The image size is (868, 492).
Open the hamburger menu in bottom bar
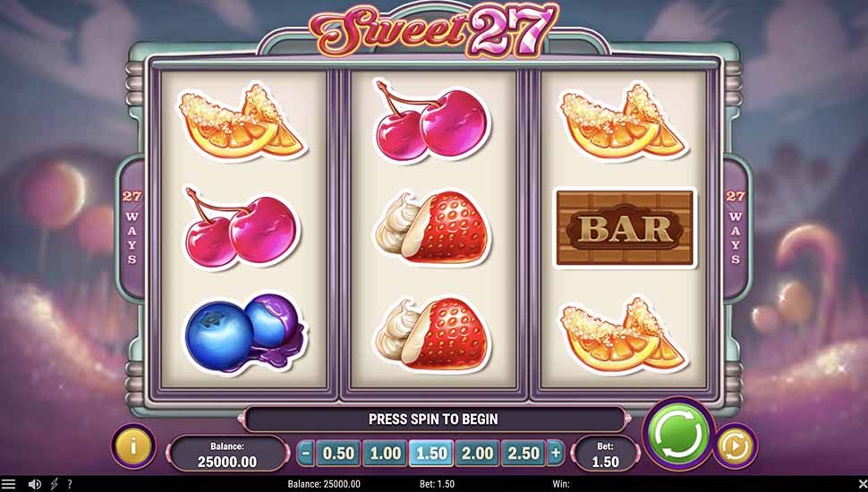click(x=8, y=484)
